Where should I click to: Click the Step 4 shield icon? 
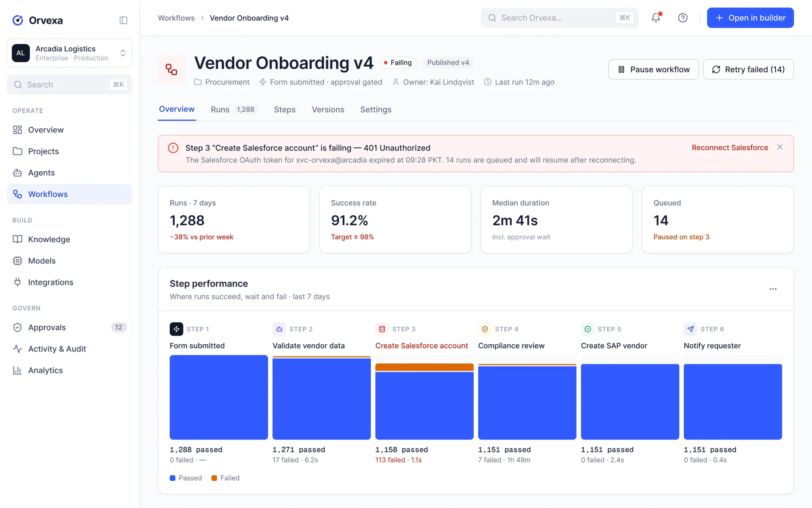tap(485, 329)
